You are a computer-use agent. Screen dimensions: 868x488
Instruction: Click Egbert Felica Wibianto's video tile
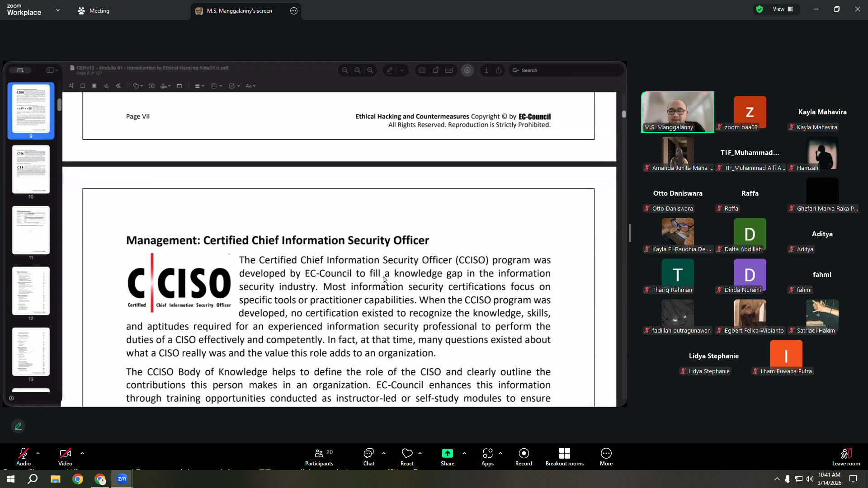pos(750,315)
